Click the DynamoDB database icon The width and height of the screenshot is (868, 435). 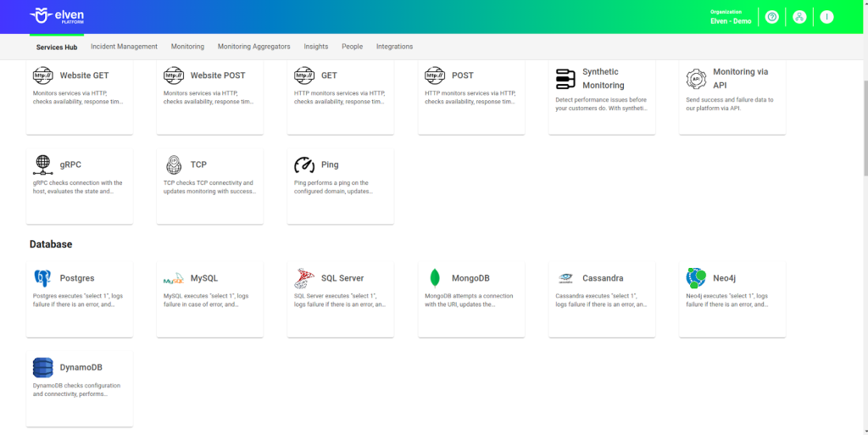coord(43,367)
